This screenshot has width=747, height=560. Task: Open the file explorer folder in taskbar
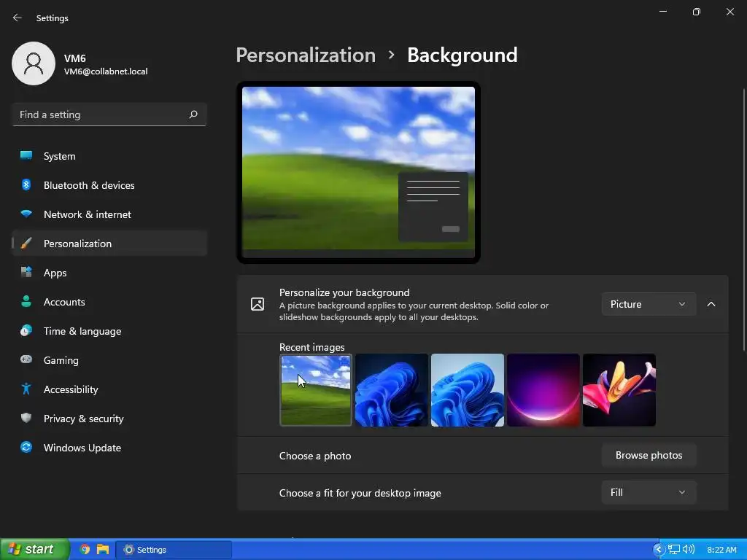click(x=102, y=549)
